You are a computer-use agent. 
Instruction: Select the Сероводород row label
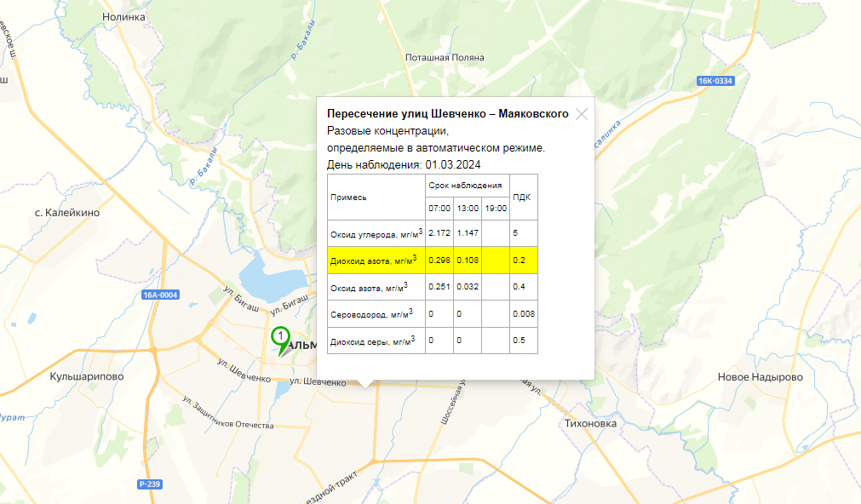[x=370, y=314]
